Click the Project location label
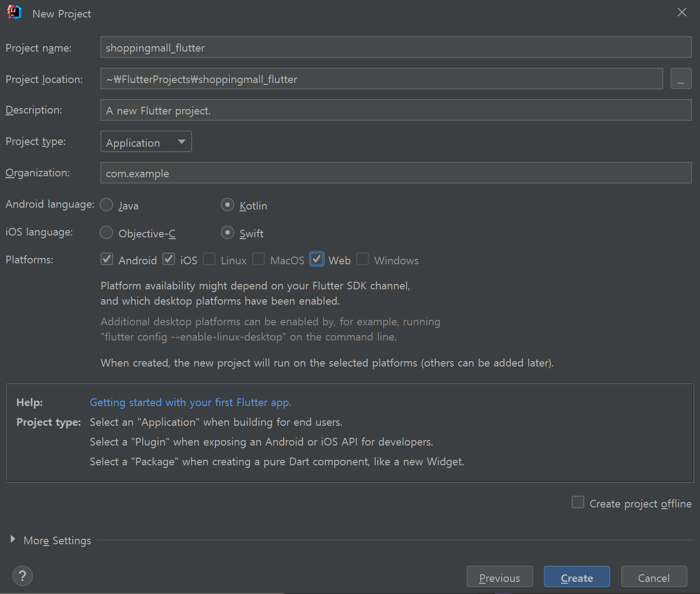This screenshot has height=594, width=700. pos(44,79)
